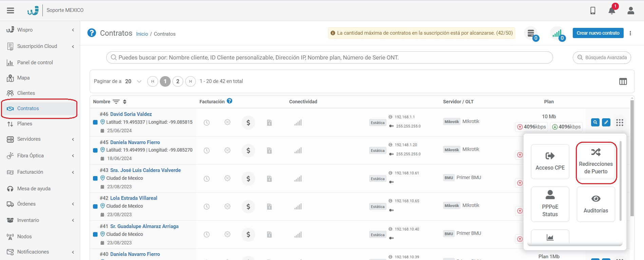Go to page 2 of contracts
This screenshot has height=260, width=644.
point(178,81)
